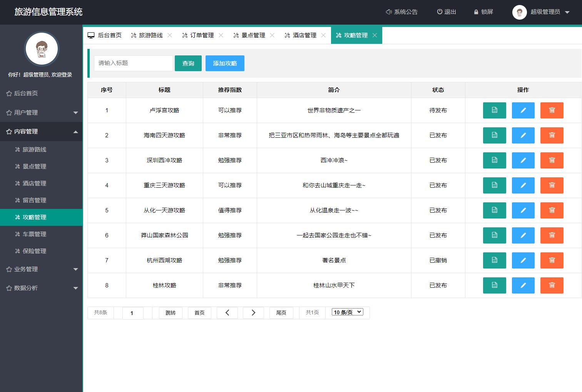Open the 10条/页 page size dropdown
This screenshot has width=582, height=392.
tap(347, 312)
